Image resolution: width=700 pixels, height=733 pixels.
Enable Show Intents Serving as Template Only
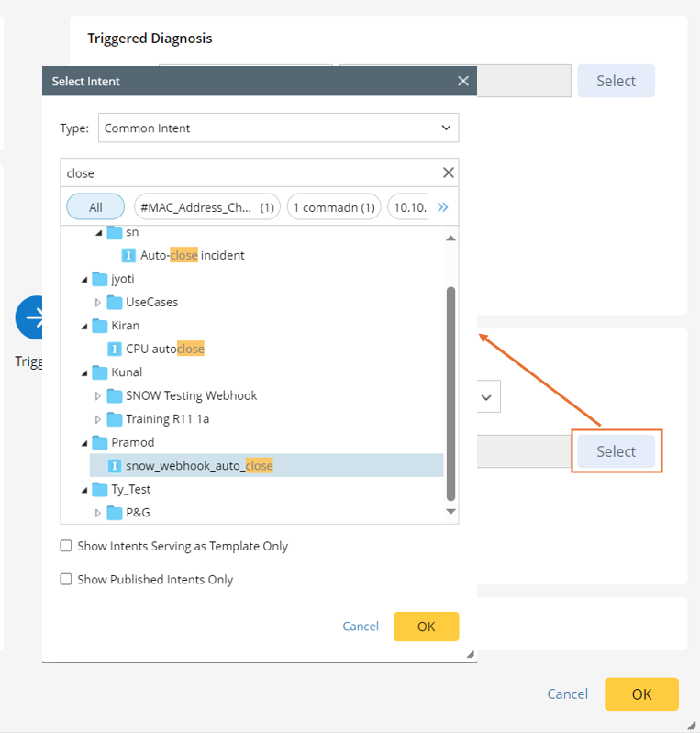point(66,546)
